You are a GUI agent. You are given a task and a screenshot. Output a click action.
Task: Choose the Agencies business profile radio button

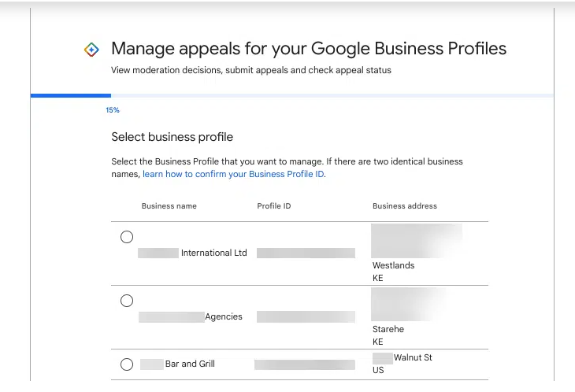tap(127, 301)
